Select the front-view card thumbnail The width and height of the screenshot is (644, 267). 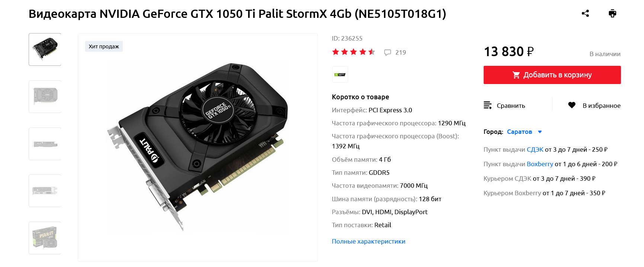tap(45, 97)
